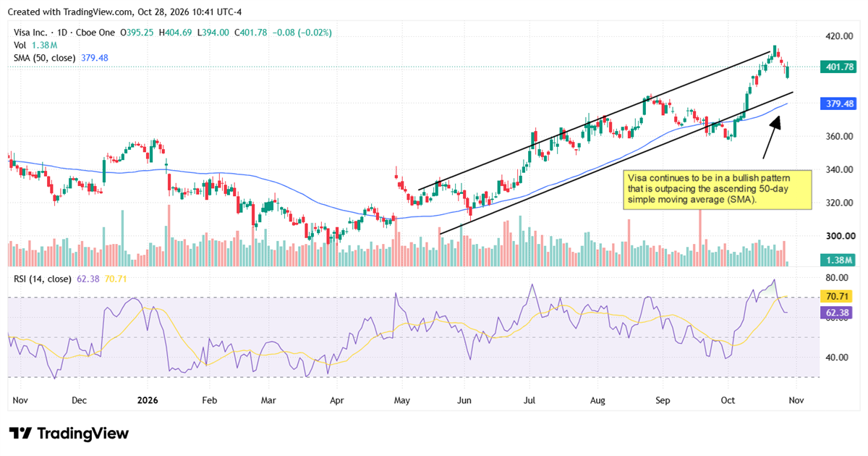Click the TradingView logo
The width and height of the screenshot is (868, 456).
point(69,433)
